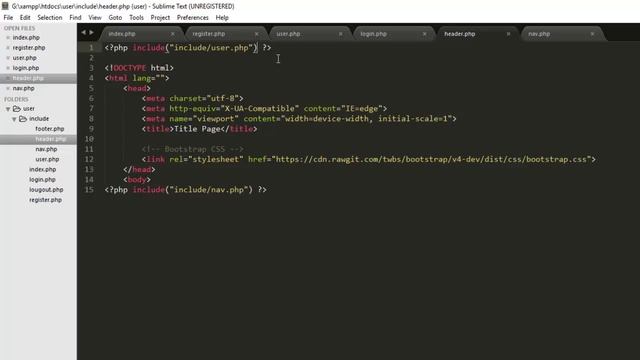Close the index.php tab
Screen dimensions: 640x360
173,34
